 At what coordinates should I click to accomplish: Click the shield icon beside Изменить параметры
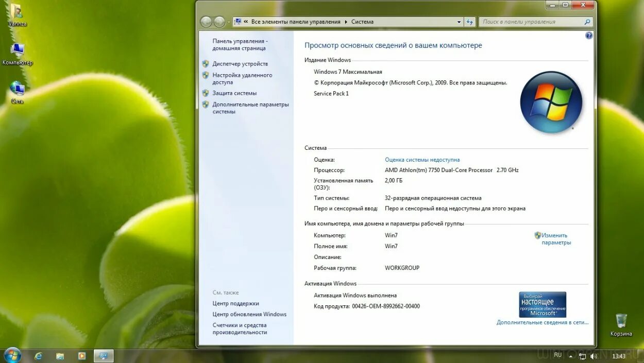tap(538, 235)
